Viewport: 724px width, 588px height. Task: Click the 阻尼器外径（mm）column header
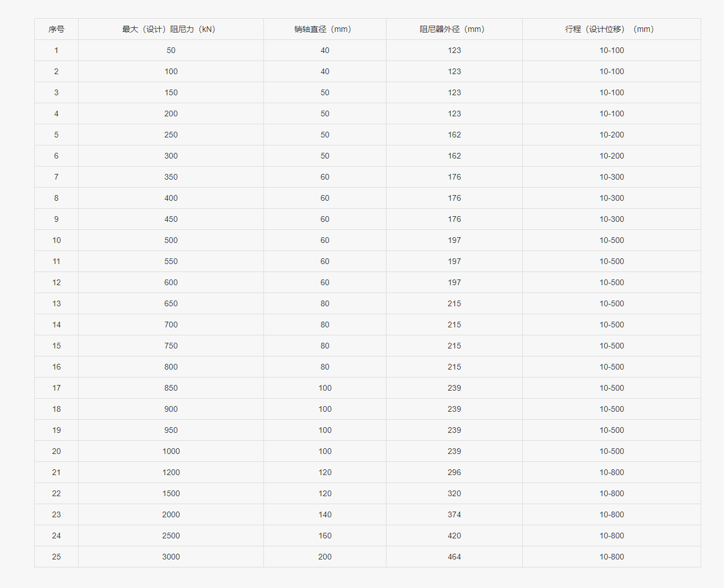(452, 29)
